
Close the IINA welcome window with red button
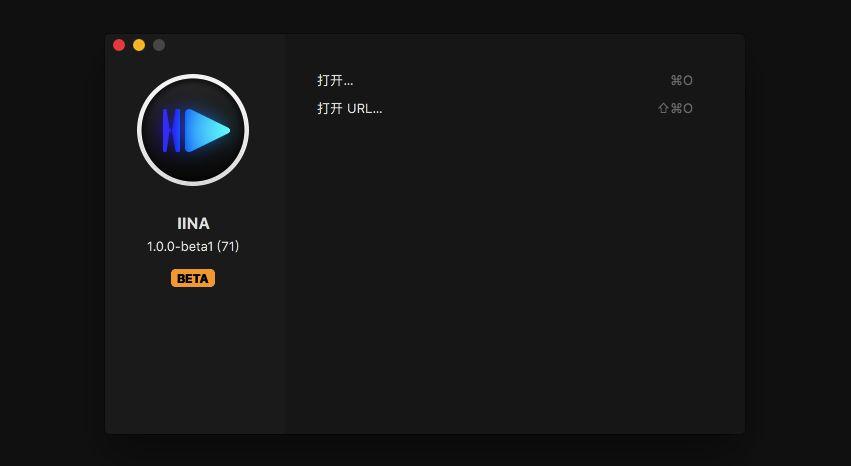coord(119,45)
